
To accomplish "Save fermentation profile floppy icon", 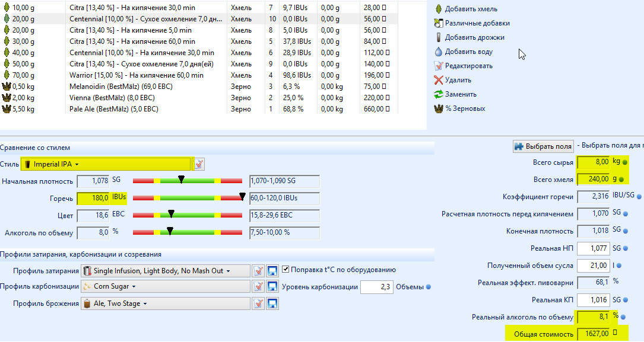I will click(272, 303).
